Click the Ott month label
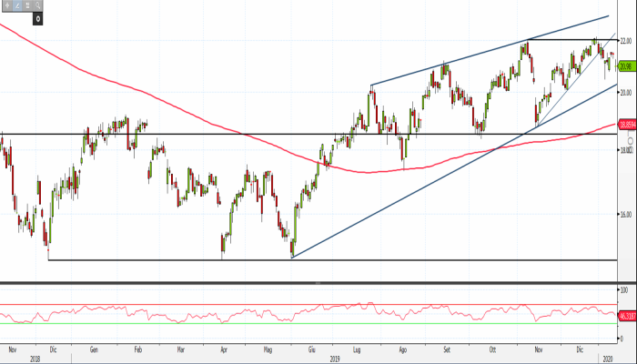 click(x=493, y=349)
